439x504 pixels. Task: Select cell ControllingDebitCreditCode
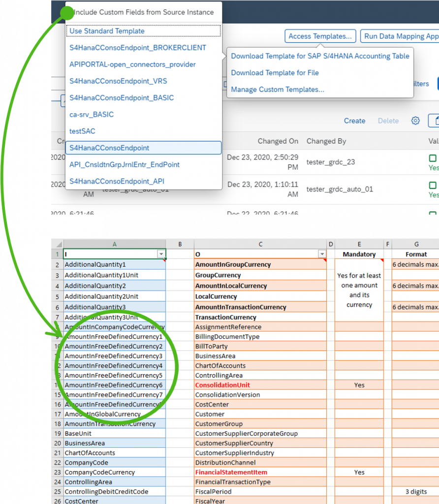coord(114,492)
